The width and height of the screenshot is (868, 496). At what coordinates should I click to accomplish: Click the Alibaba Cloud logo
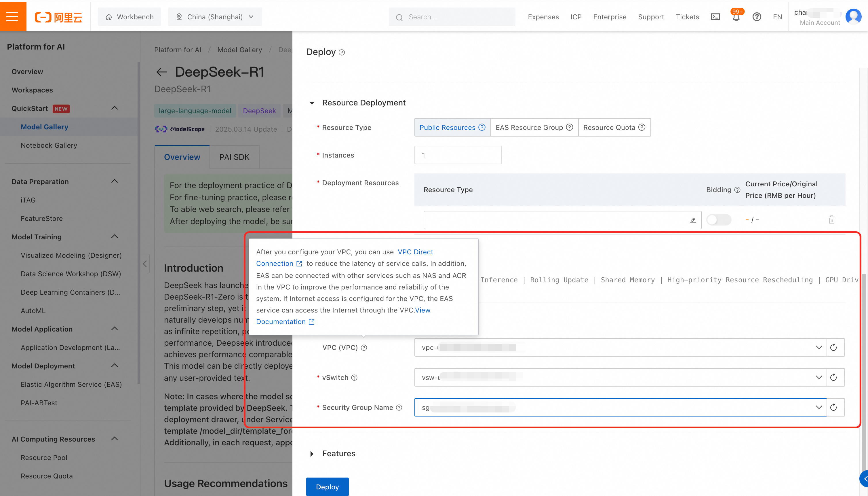pos(58,17)
